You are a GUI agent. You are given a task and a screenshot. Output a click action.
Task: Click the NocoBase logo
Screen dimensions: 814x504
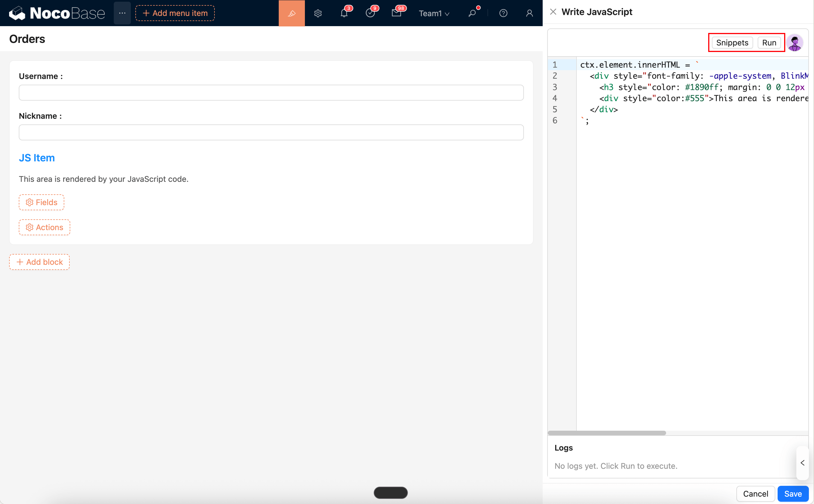[x=57, y=13]
